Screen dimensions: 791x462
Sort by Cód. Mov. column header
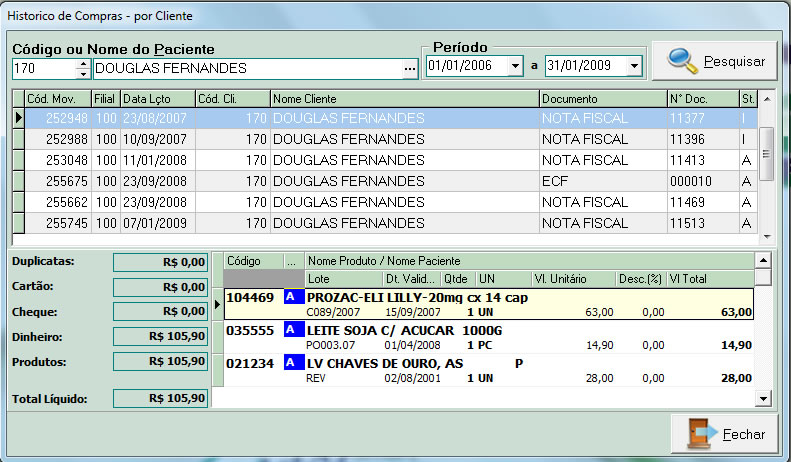[x=58, y=99]
